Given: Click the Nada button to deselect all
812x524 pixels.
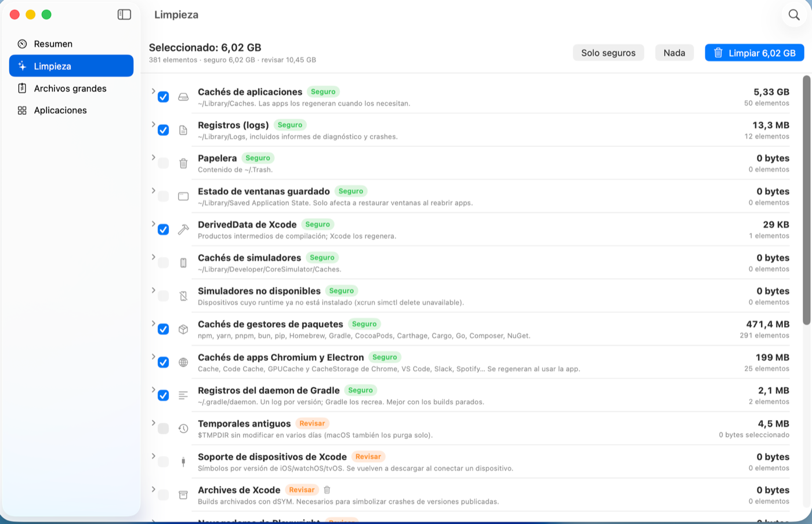Looking at the screenshot, I should [x=675, y=53].
